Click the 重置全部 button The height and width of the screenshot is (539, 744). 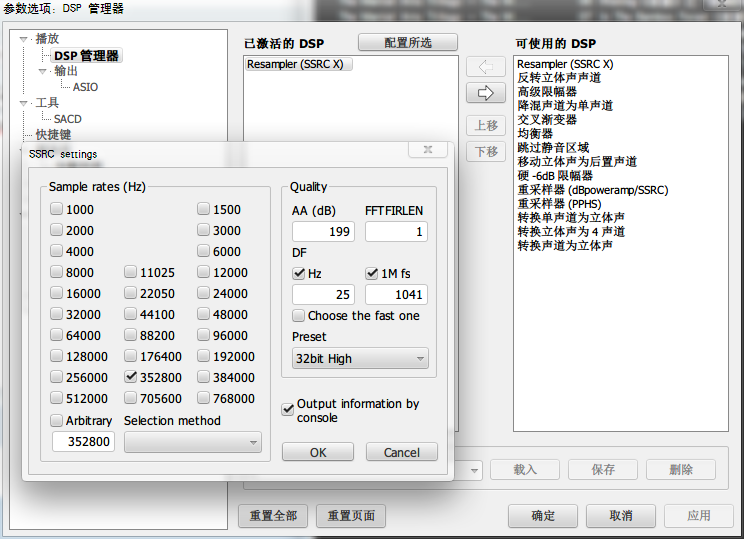(x=273, y=516)
